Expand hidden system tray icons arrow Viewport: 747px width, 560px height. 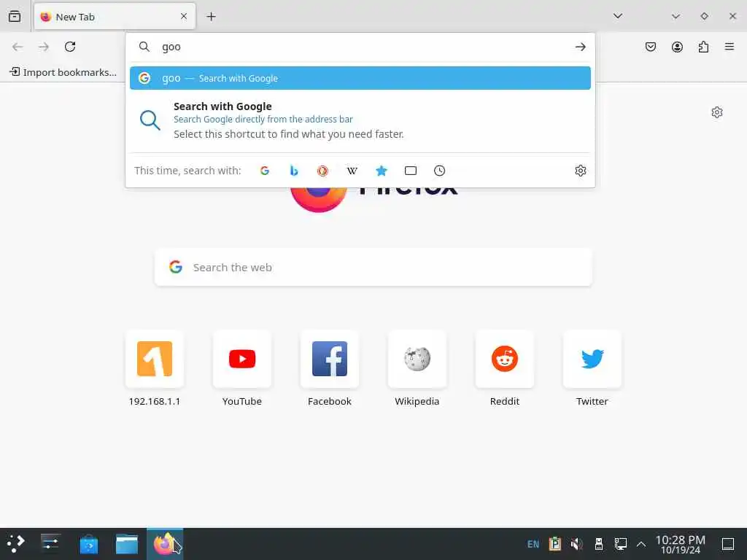641,544
